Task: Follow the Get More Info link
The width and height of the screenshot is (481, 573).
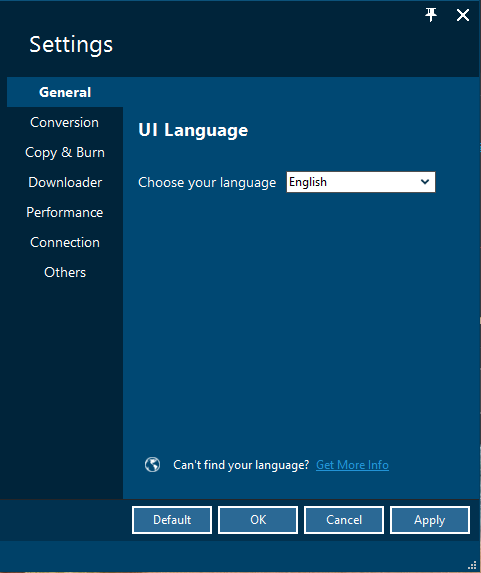Action: click(x=352, y=465)
